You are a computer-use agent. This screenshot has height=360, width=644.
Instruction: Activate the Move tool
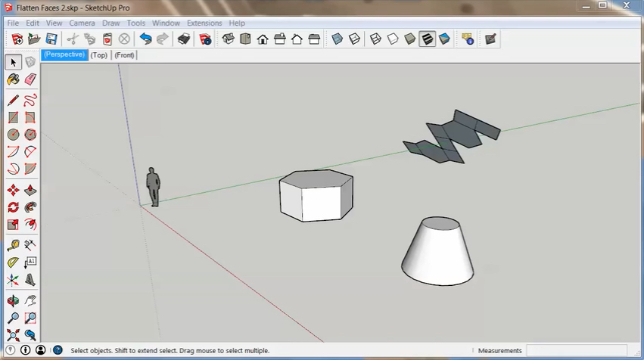13,189
